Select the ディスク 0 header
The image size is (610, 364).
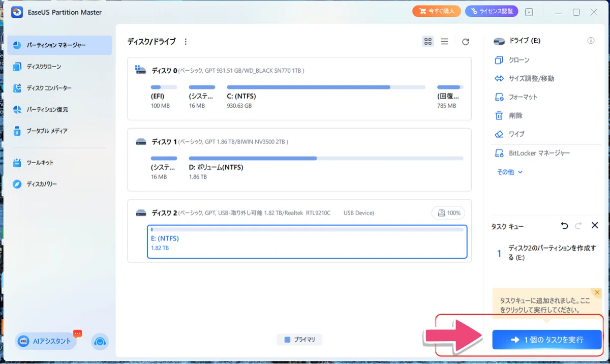click(x=220, y=71)
